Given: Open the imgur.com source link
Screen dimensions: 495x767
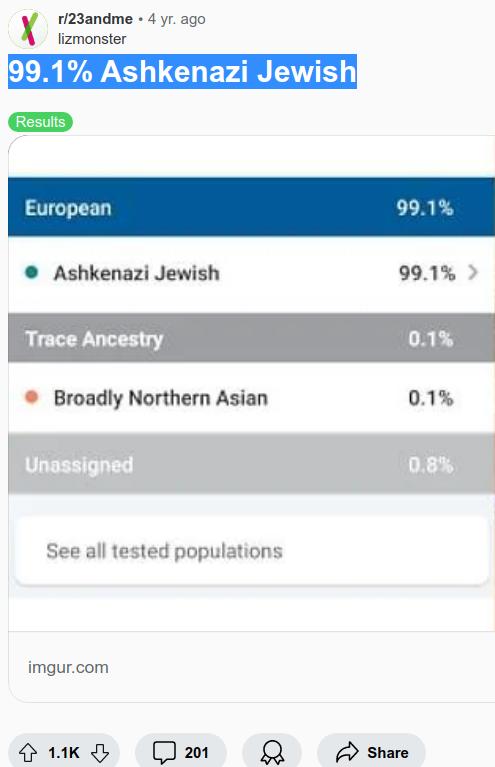Looking at the screenshot, I should (68, 667).
